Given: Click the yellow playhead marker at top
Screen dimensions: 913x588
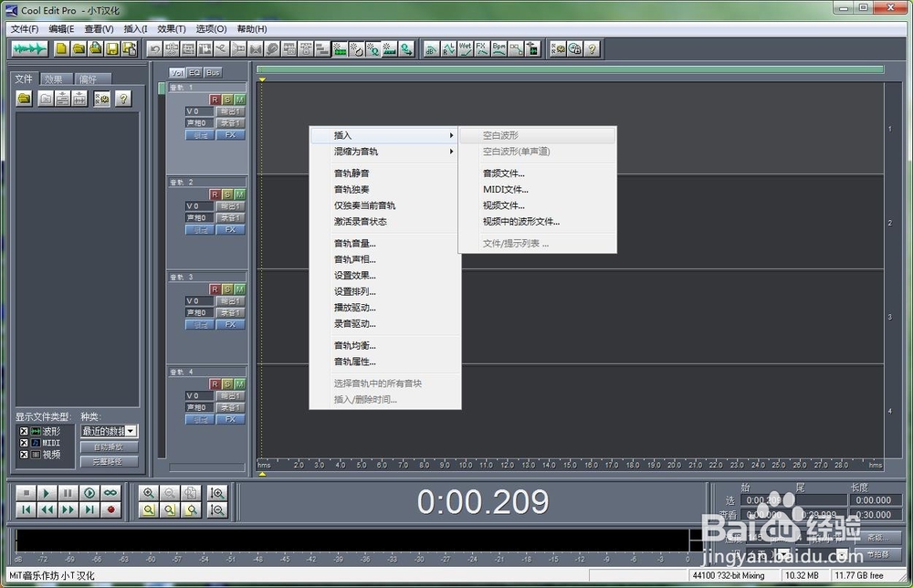Looking at the screenshot, I should point(262,79).
